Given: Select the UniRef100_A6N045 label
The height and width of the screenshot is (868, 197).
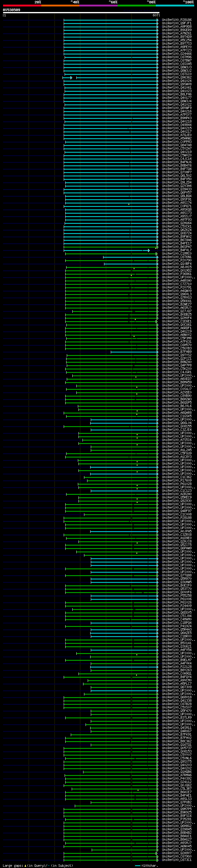Looking at the screenshot, I should [x=177, y=846].
